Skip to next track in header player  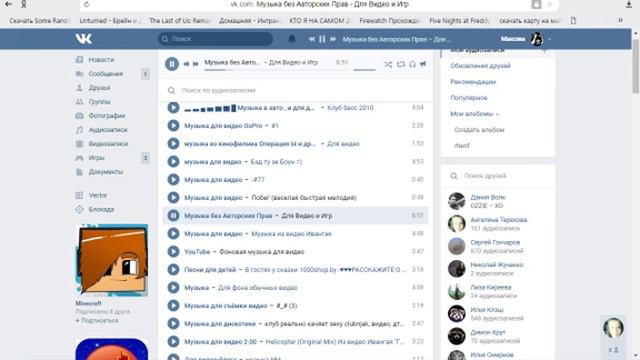tap(333, 39)
